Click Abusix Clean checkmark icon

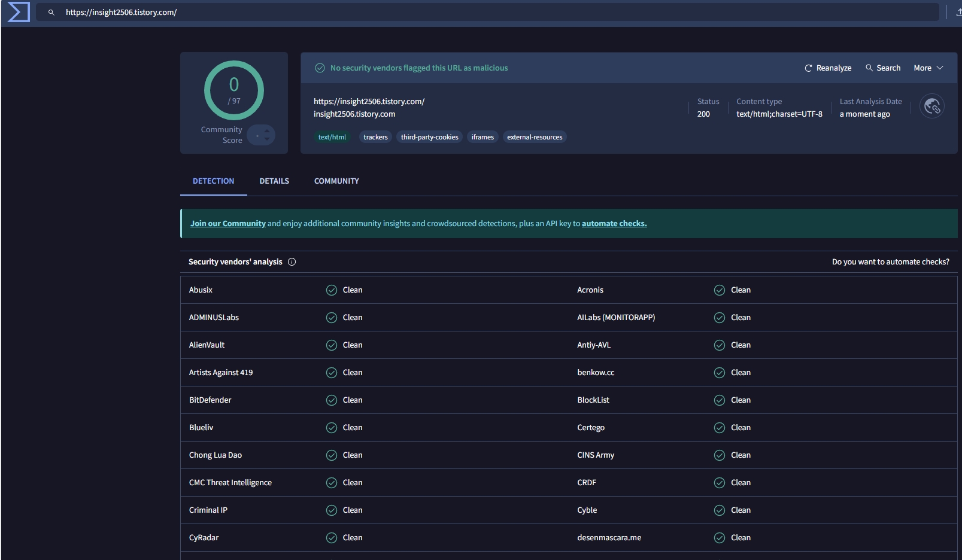[x=332, y=290]
